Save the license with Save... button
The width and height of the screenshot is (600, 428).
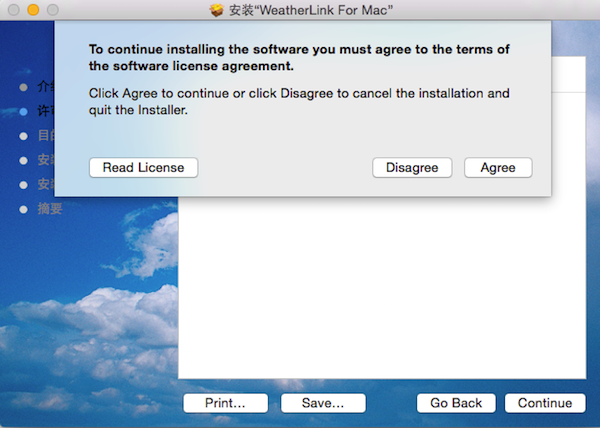click(323, 403)
